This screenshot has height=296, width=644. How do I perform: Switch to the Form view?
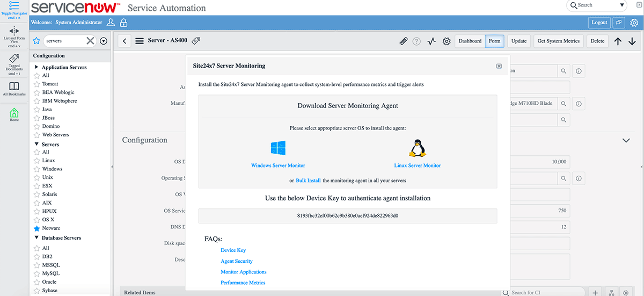tap(494, 41)
